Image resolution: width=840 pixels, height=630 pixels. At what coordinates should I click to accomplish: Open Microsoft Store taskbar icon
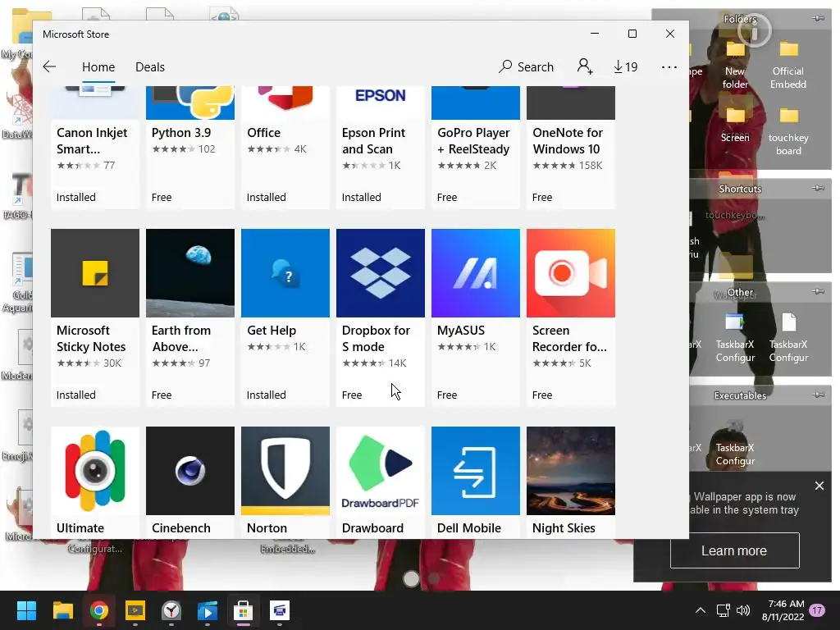pos(243,610)
